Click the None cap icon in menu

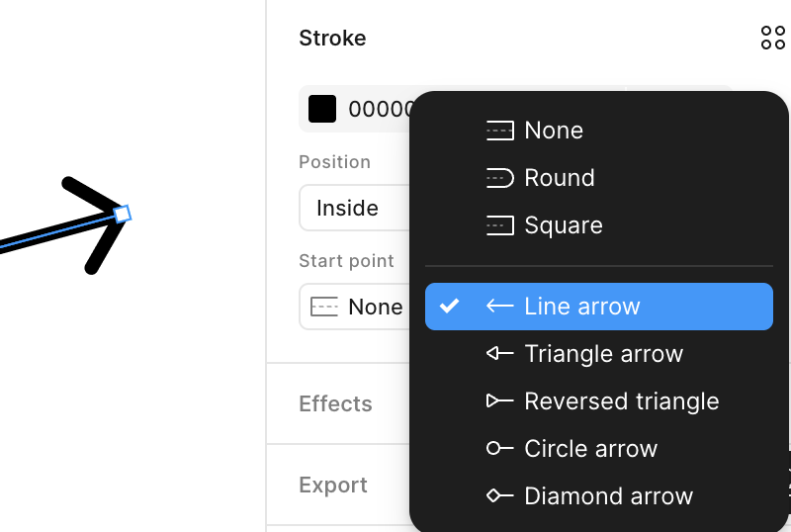point(499,131)
